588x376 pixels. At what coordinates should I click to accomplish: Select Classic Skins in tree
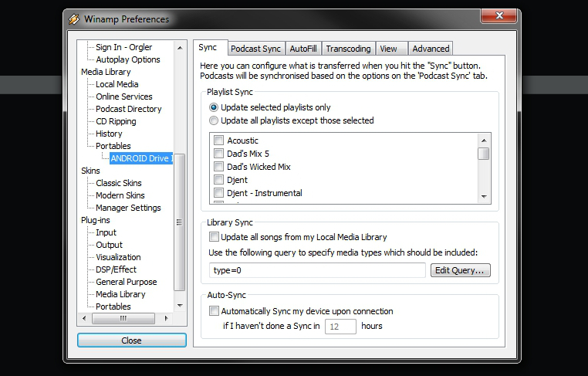click(x=119, y=183)
